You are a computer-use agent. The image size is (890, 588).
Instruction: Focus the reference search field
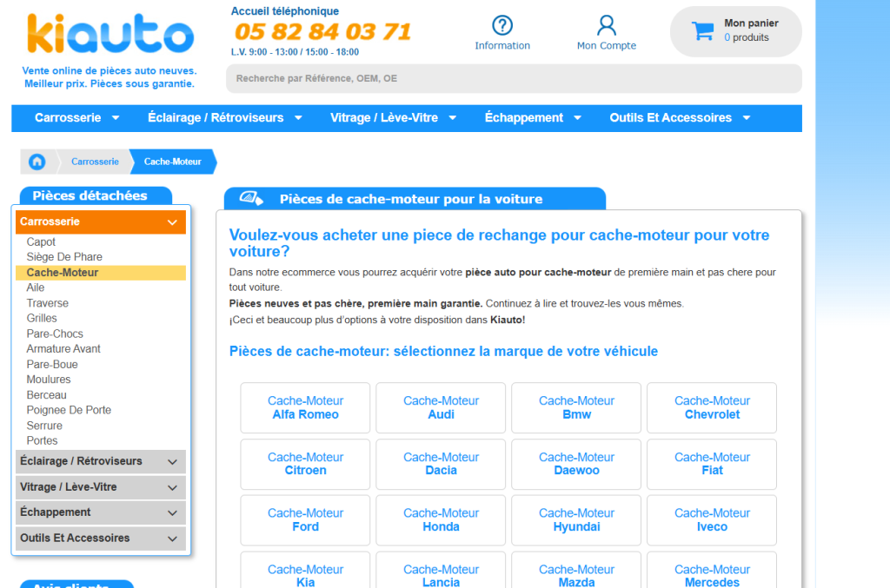[514, 78]
